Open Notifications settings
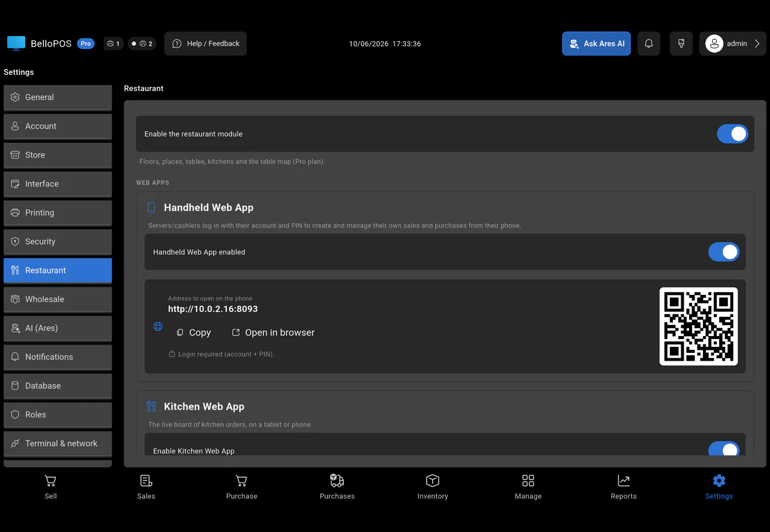Image resolution: width=770 pixels, height=532 pixels. [57, 357]
